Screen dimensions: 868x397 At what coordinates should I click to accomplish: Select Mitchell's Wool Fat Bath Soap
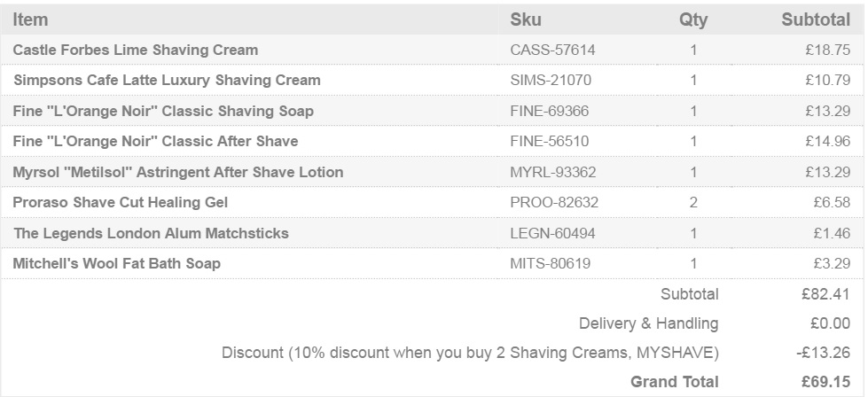pos(117,263)
